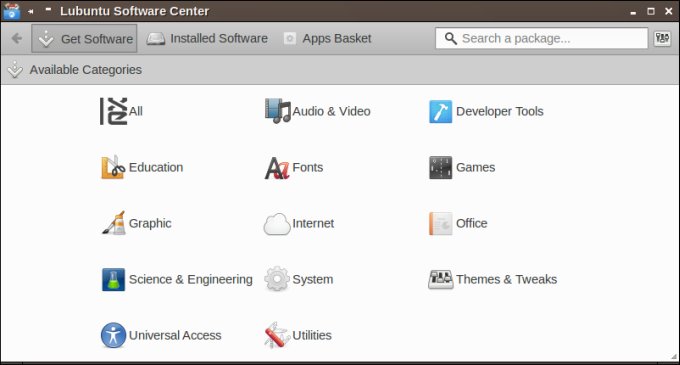This screenshot has height=365, width=680.
Task: Click the preferences icon beside the search box
Action: click(x=662, y=39)
